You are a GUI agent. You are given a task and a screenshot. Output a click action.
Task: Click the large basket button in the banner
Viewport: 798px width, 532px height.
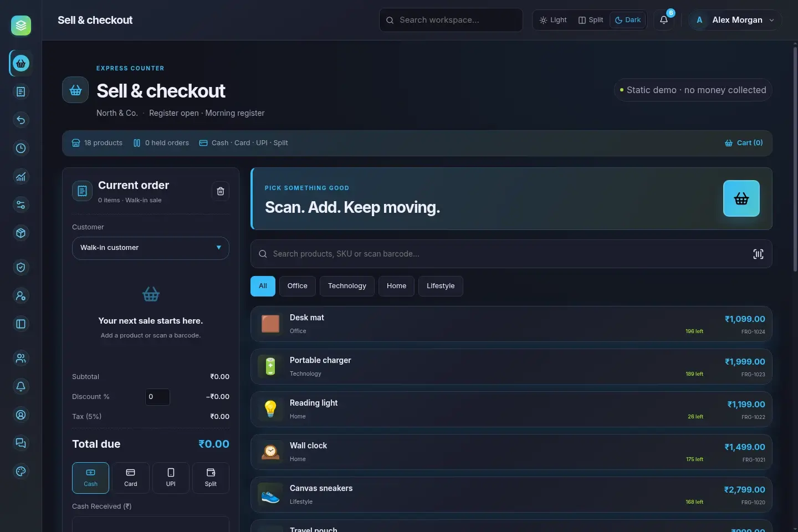coord(741,198)
